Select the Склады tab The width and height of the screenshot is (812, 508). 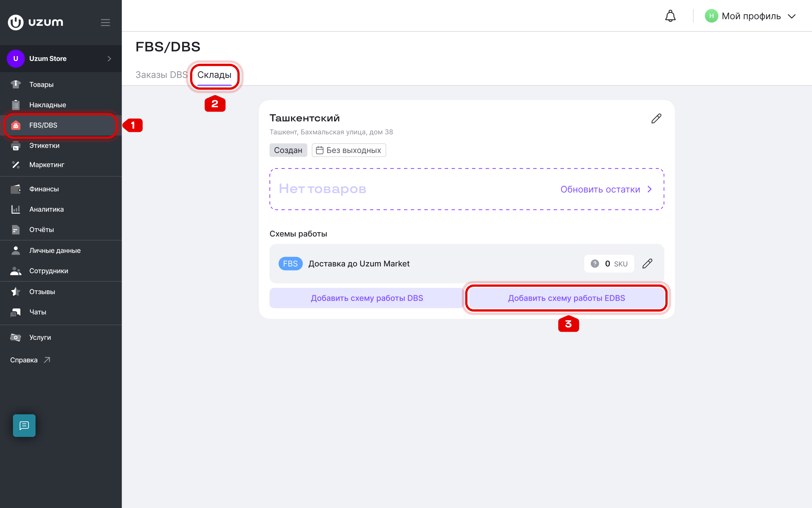[214, 75]
